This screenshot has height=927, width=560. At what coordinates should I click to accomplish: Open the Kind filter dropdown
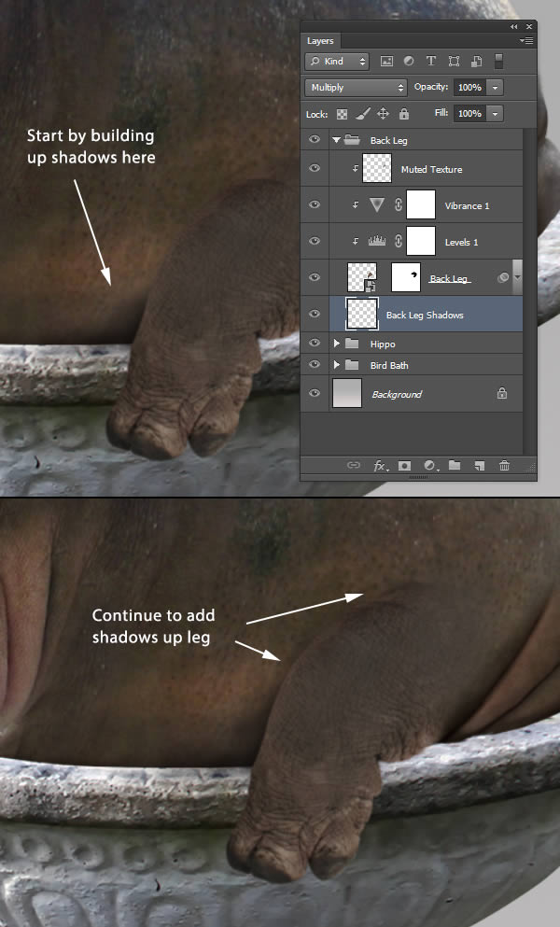(337, 61)
